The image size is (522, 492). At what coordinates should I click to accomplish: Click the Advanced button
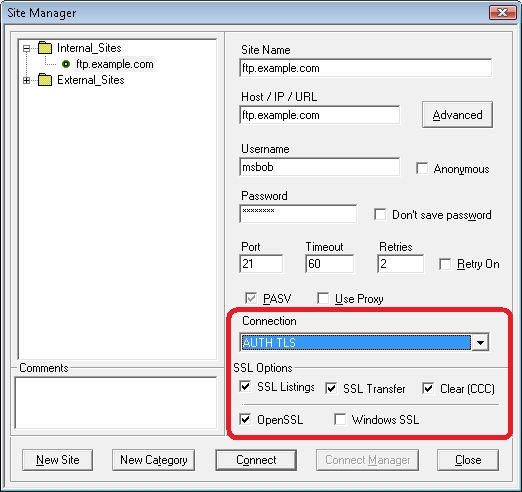457,115
